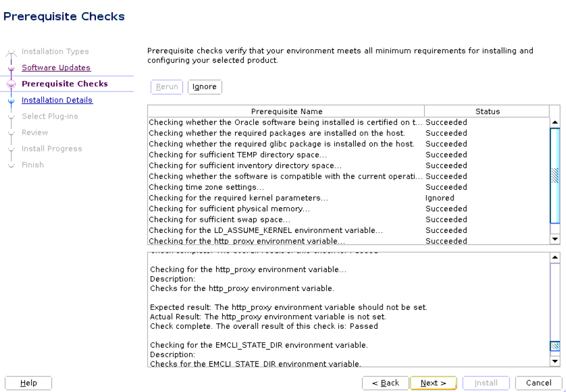Click the Finish step icon

[x=11, y=165]
